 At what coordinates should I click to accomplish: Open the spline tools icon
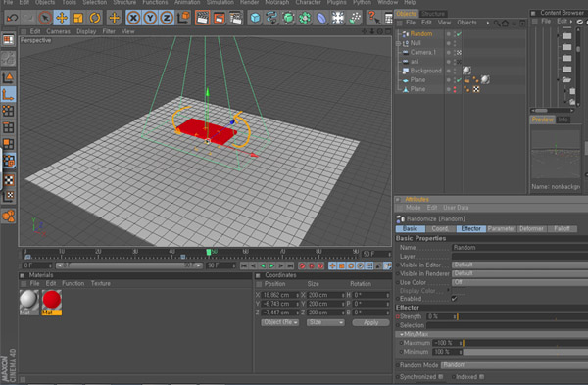coord(271,18)
